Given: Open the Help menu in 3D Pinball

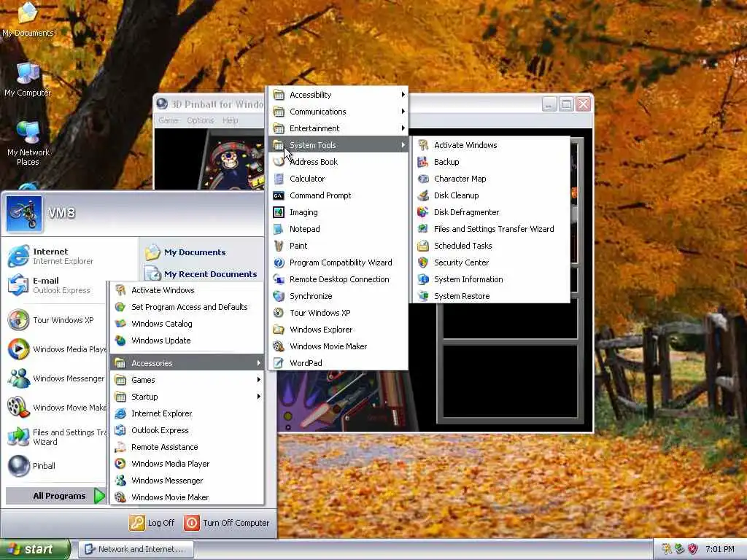Looking at the screenshot, I should tap(230, 120).
